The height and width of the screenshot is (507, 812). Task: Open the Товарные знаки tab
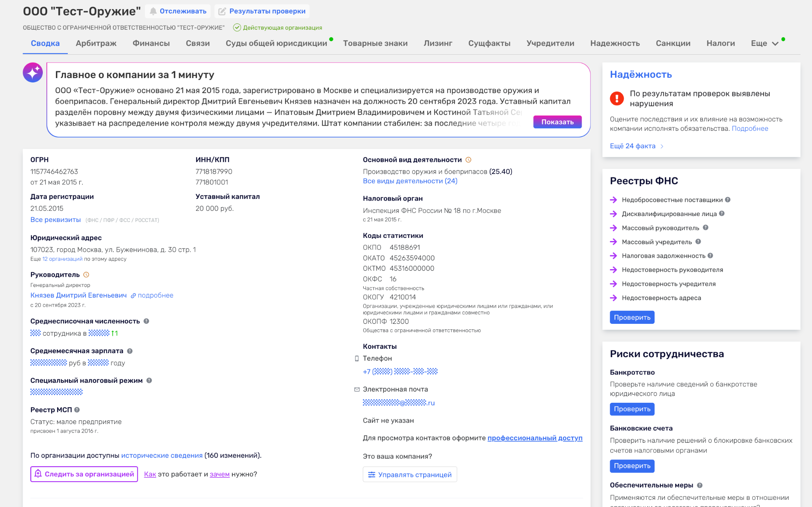375,43
